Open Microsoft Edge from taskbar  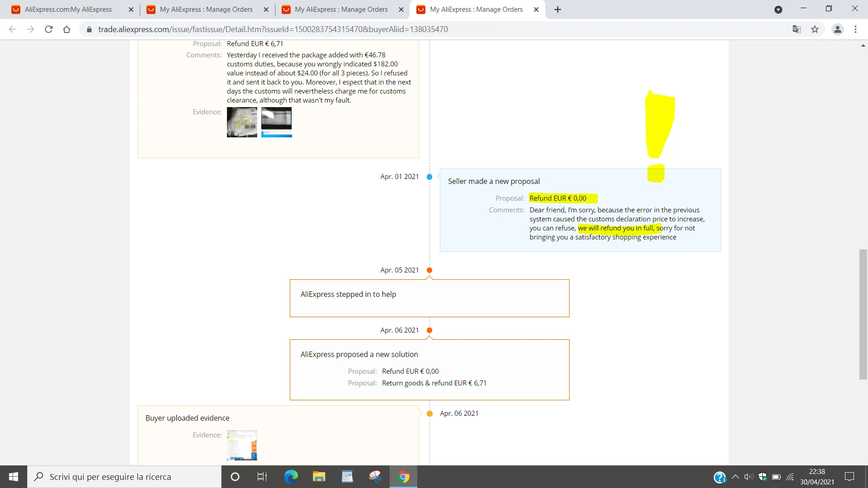pyautogui.click(x=291, y=477)
